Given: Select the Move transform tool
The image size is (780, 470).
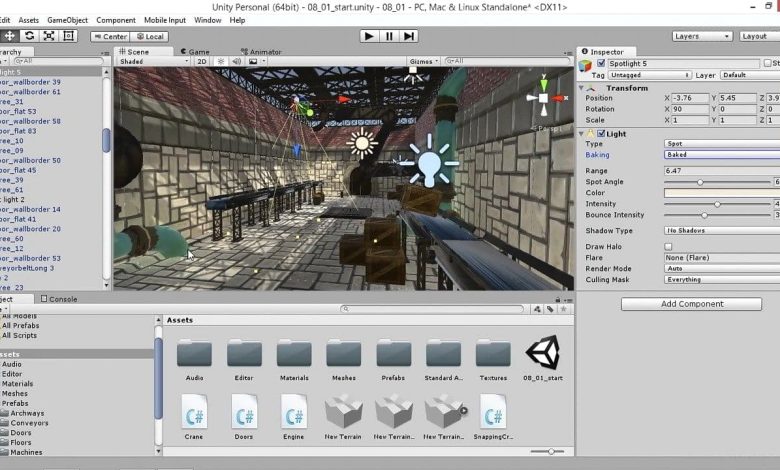Looking at the screenshot, I should 9,36.
